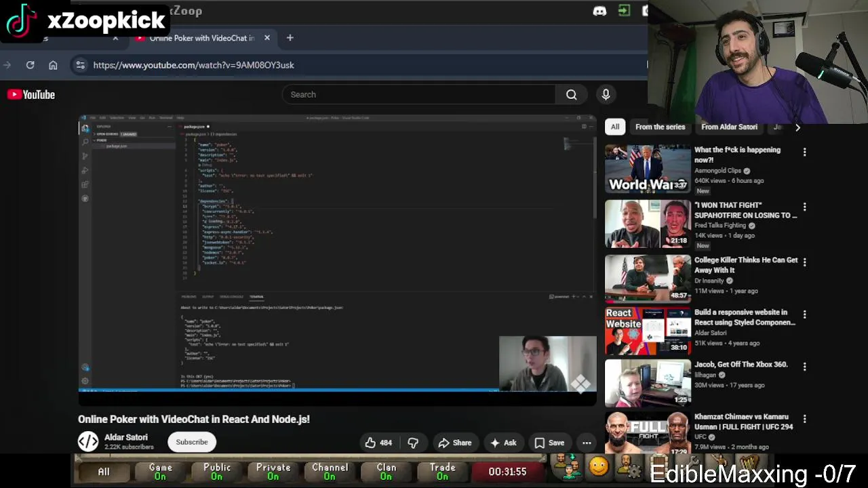Toggle the Public chat filter
The width and height of the screenshot is (868, 488).
point(217,472)
